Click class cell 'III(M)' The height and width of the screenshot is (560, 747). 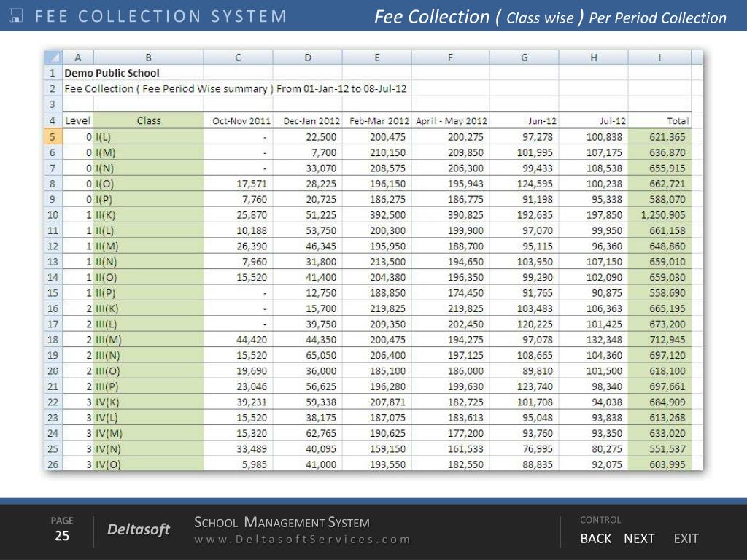(x=149, y=340)
